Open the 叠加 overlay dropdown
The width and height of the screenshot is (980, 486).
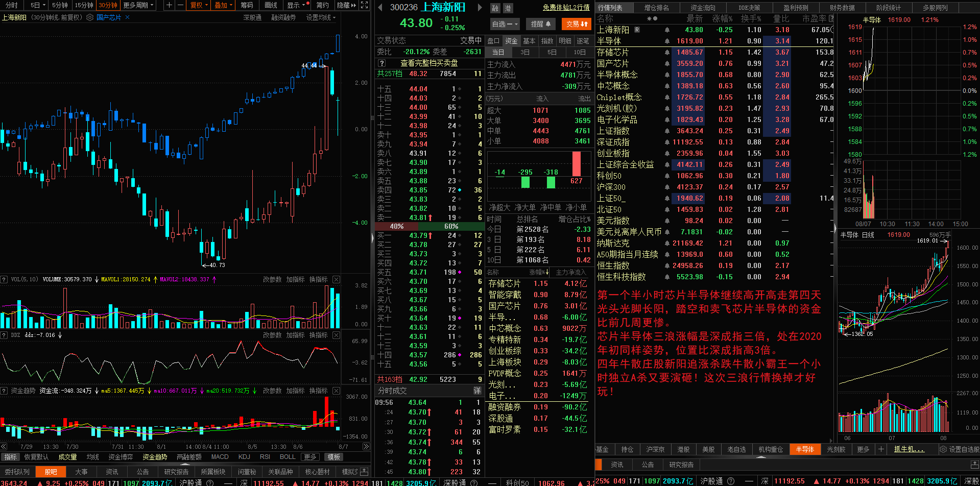coord(223,5)
